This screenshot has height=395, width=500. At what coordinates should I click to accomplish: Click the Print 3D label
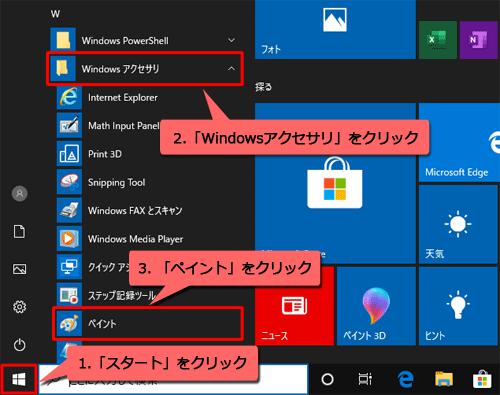(x=105, y=154)
